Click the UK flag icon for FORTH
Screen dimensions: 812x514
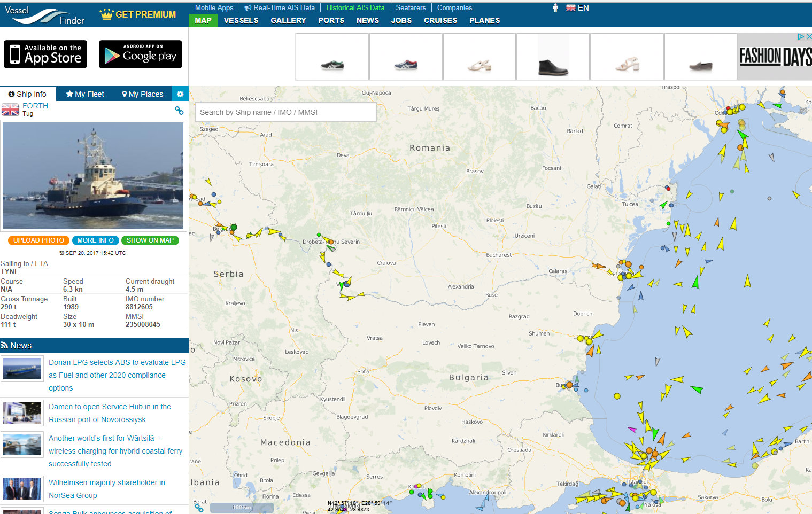(x=10, y=110)
